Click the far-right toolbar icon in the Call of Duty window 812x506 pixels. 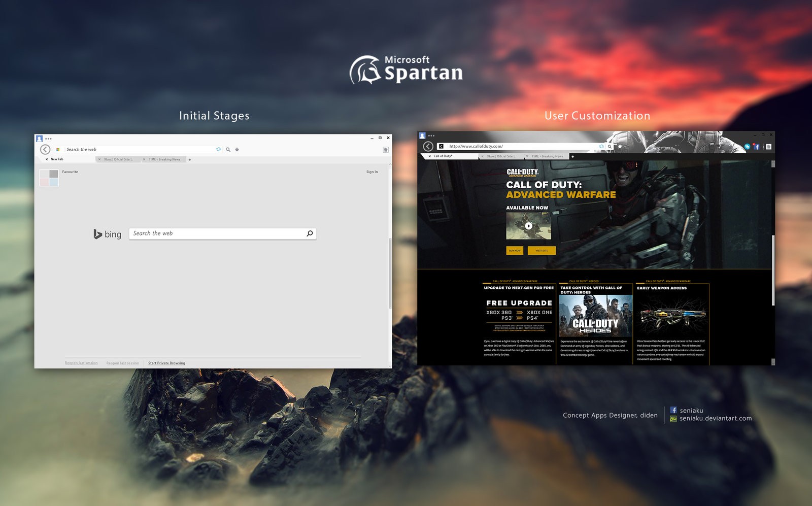[x=769, y=147]
